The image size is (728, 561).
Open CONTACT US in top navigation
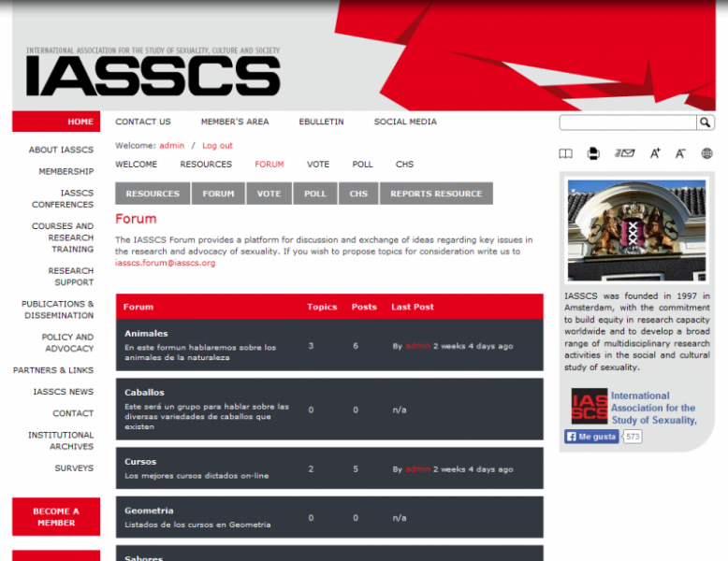[x=143, y=122]
